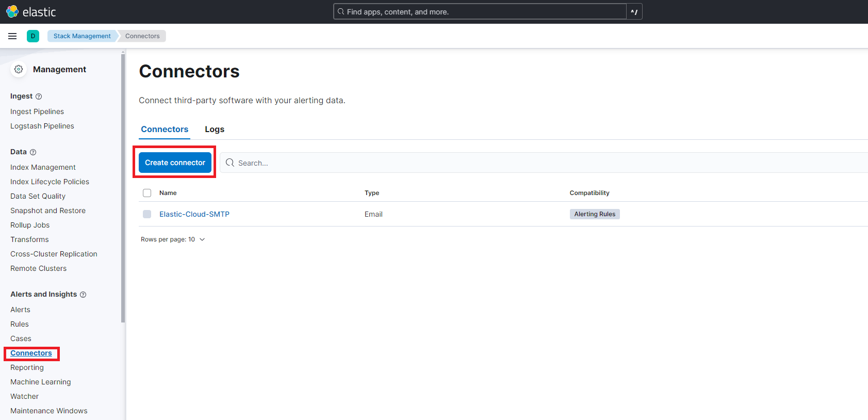This screenshot has height=420, width=868.
Task: Click the Compatibility column header
Action: tap(589, 193)
